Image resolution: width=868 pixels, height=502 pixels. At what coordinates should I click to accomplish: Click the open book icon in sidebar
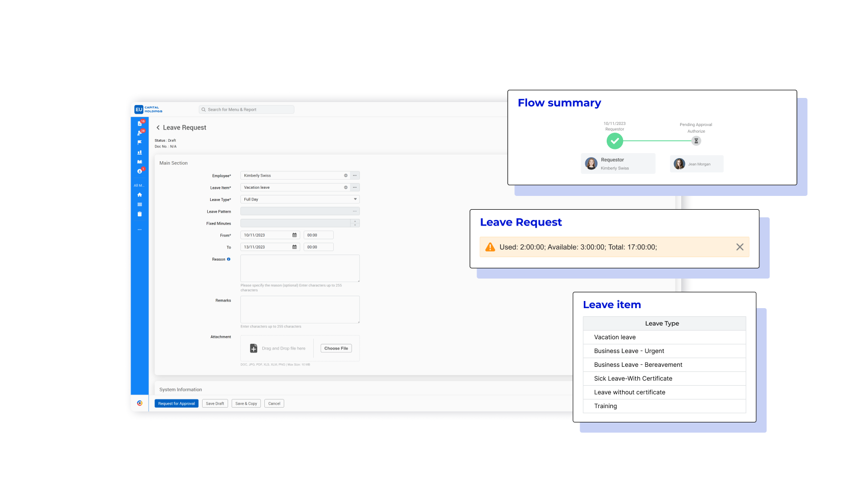click(x=140, y=162)
